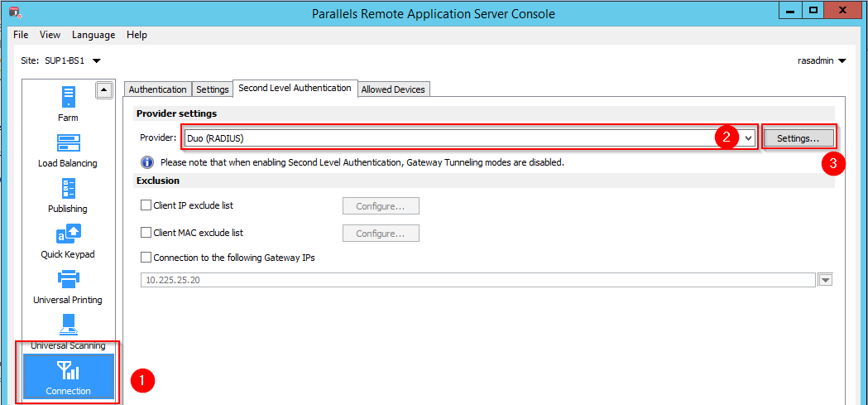This screenshot has width=868, height=405.
Task: Switch to the Allowed Devices tab
Action: 393,89
